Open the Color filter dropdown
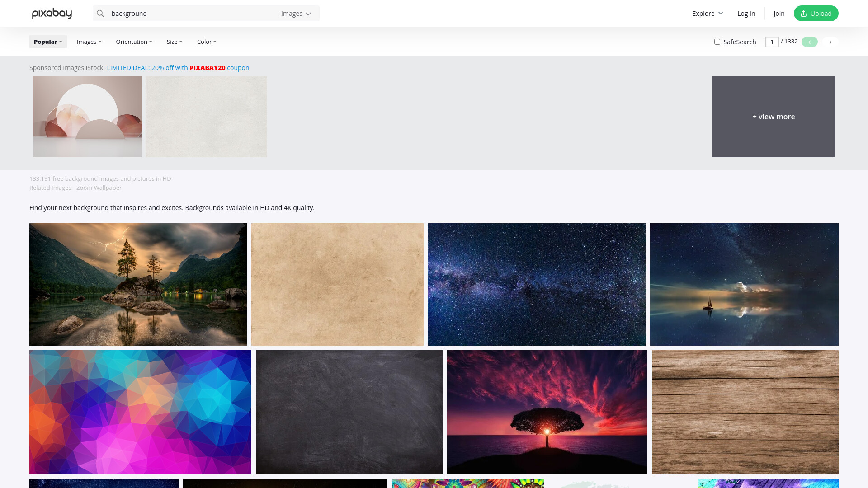 point(207,42)
